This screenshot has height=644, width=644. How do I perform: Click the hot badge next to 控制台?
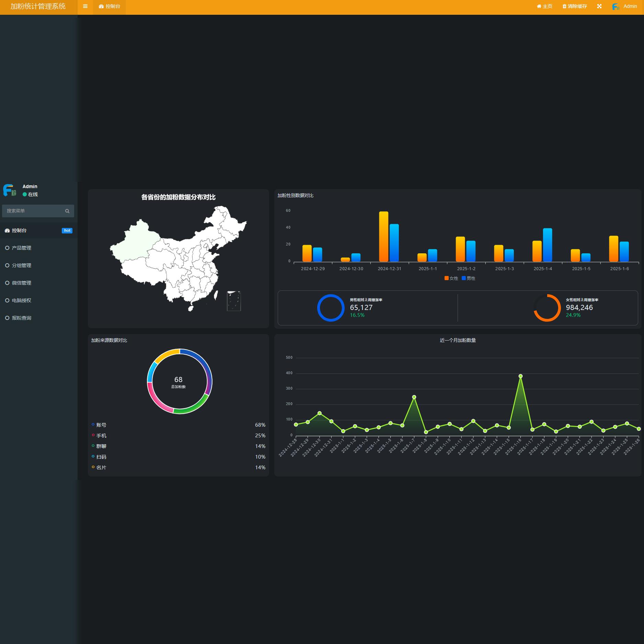pos(67,231)
